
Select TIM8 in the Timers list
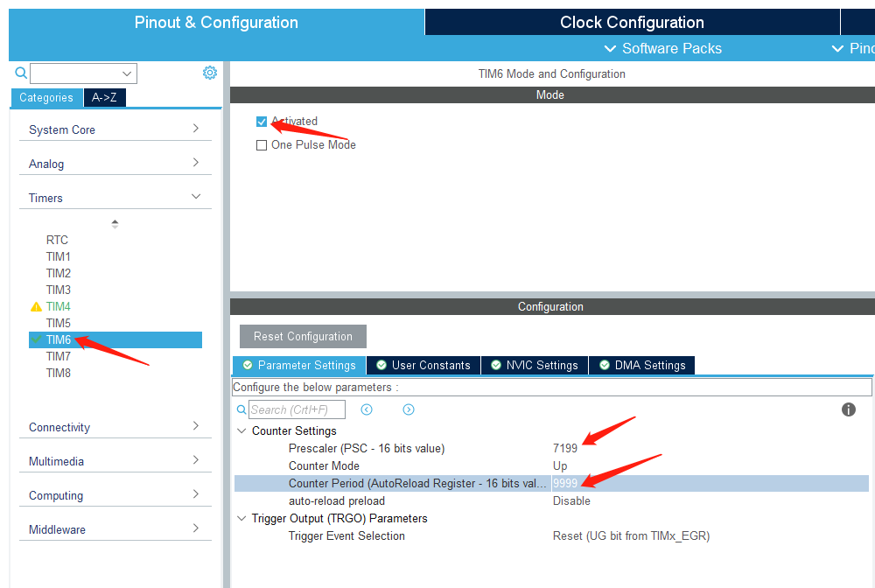coord(58,374)
